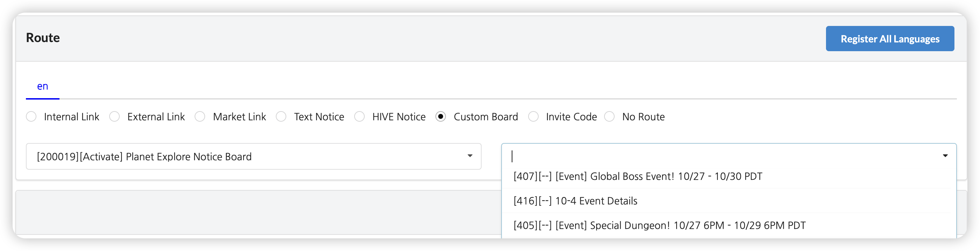Select the Market Link radio button
980x251 pixels.
[x=200, y=116]
